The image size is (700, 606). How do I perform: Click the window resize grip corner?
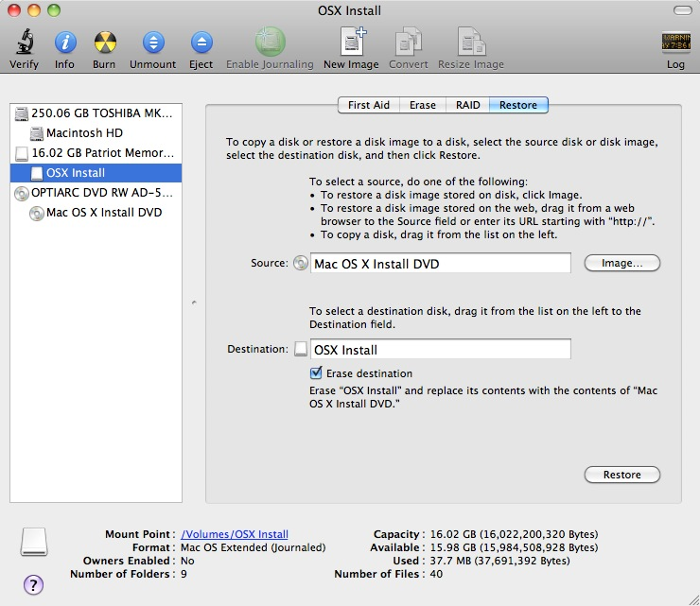[693, 599]
